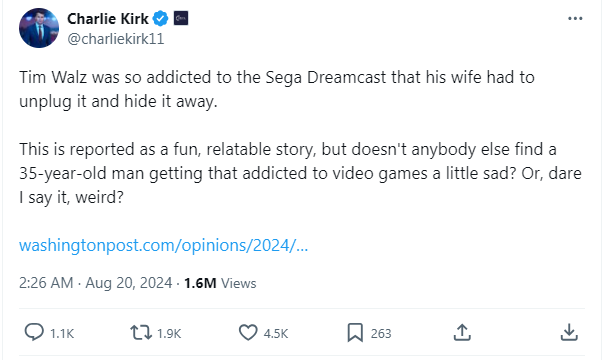Click the download arrow icon
The height and width of the screenshot is (360, 610).
point(569,333)
